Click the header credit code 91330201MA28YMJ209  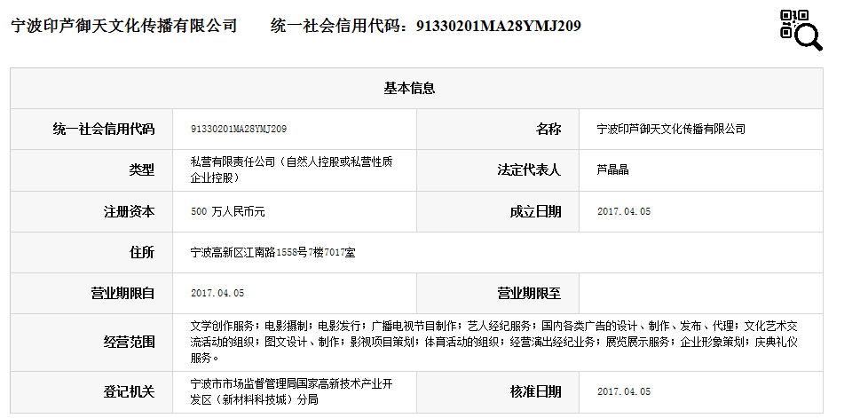pos(498,26)
